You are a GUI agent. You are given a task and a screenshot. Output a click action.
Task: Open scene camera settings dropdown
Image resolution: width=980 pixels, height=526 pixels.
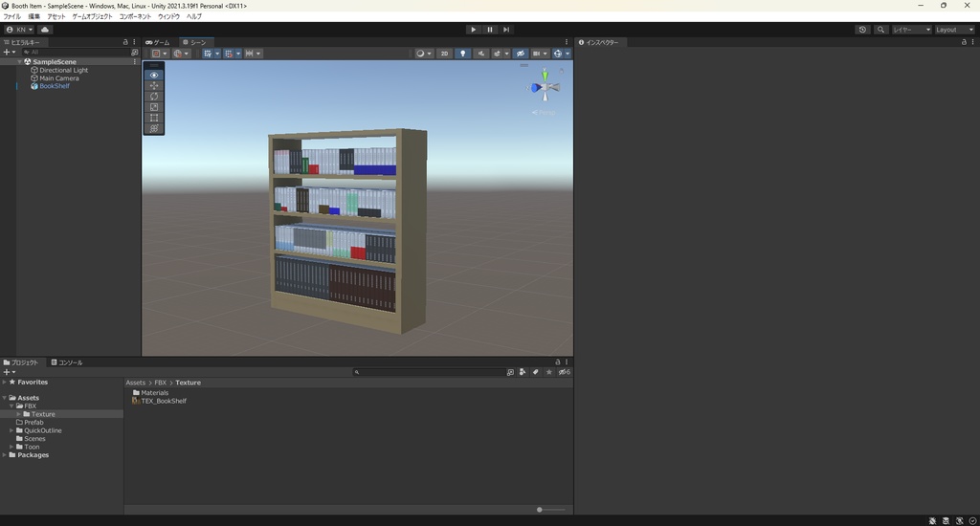(x=540, y=54)
